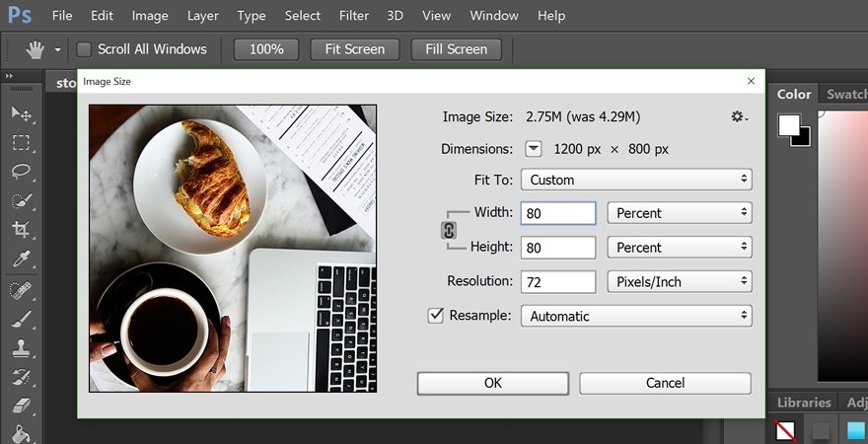
Task: Select the Crop tool
Action: tap(21, 230)
